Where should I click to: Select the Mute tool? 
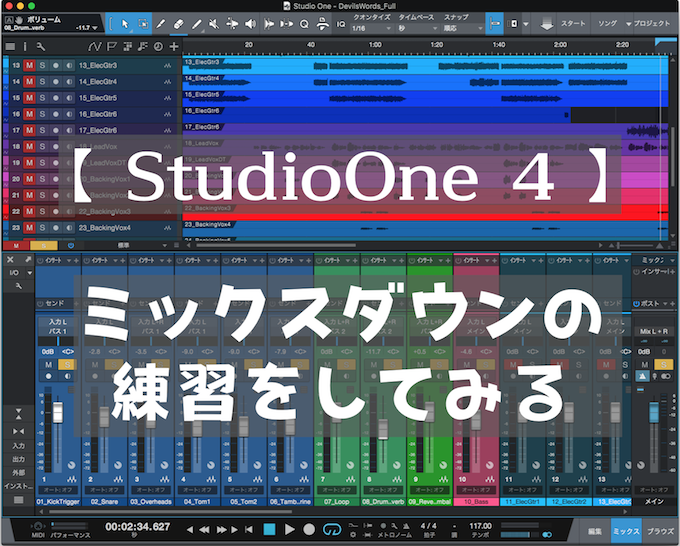(x=214, y=24)
